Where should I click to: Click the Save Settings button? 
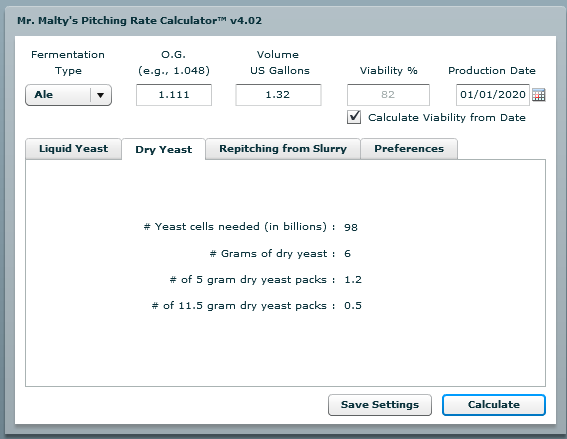pos(380,405)
